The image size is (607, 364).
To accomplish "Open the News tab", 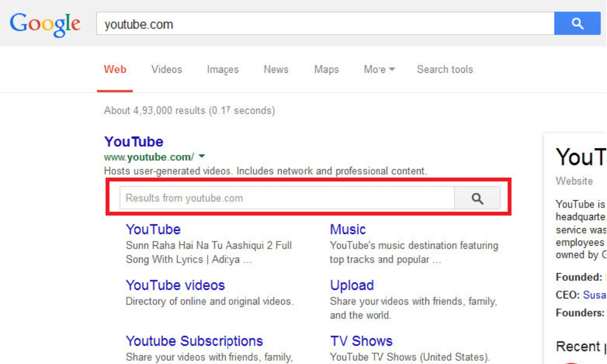I will pos(276,69).
